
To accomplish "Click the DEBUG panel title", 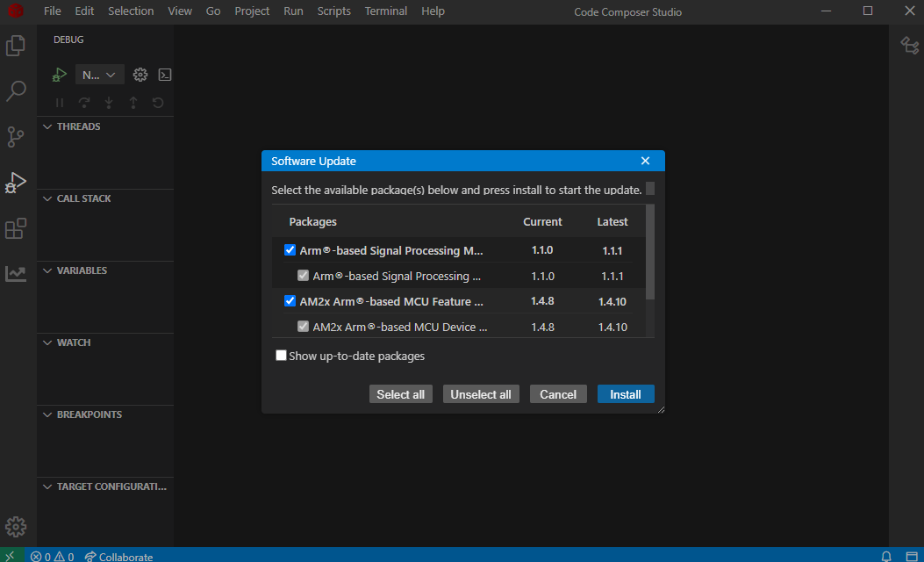I will [68, 40].
